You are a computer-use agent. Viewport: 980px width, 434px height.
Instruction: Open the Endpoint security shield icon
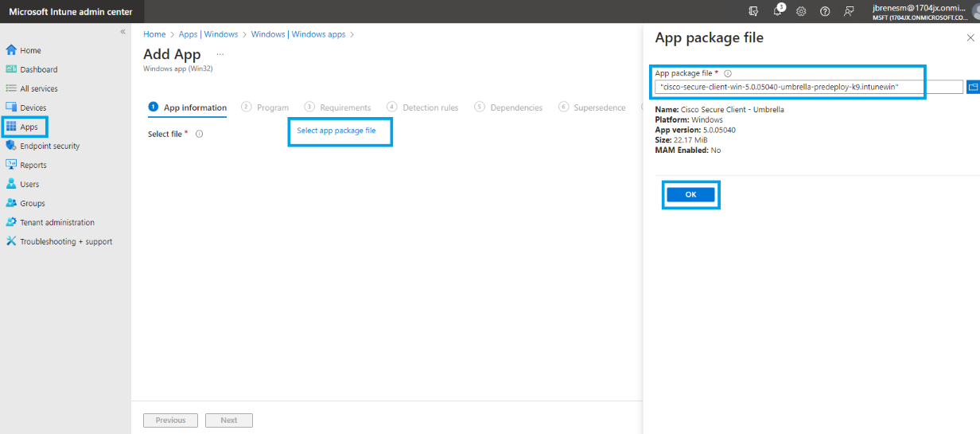(x=11, y=146)
